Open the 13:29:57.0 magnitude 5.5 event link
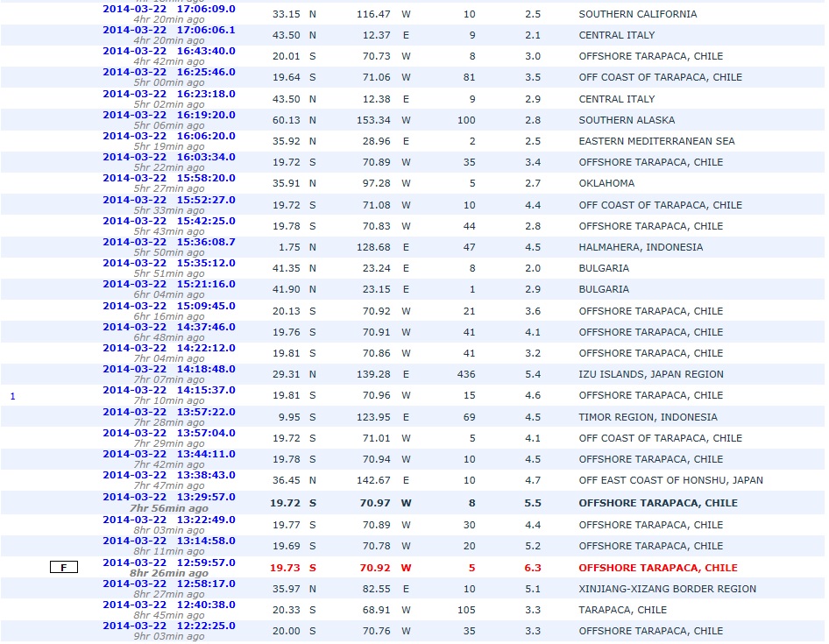829x644 pixels. 169,498
